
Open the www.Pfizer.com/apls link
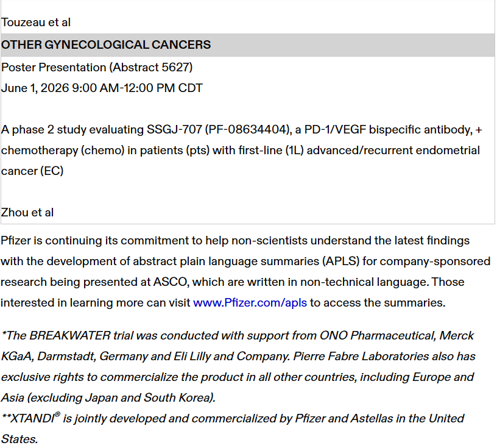coord(250,303)
